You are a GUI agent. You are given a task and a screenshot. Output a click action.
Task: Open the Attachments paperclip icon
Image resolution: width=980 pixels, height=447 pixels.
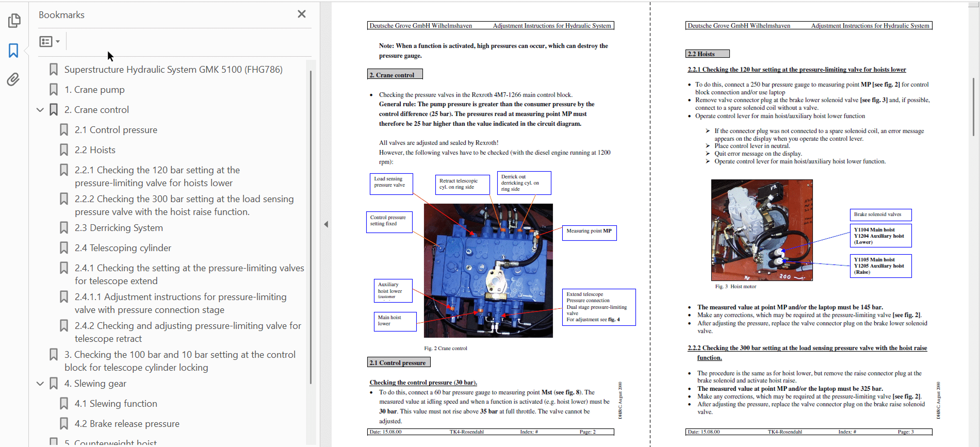[13, 79]
